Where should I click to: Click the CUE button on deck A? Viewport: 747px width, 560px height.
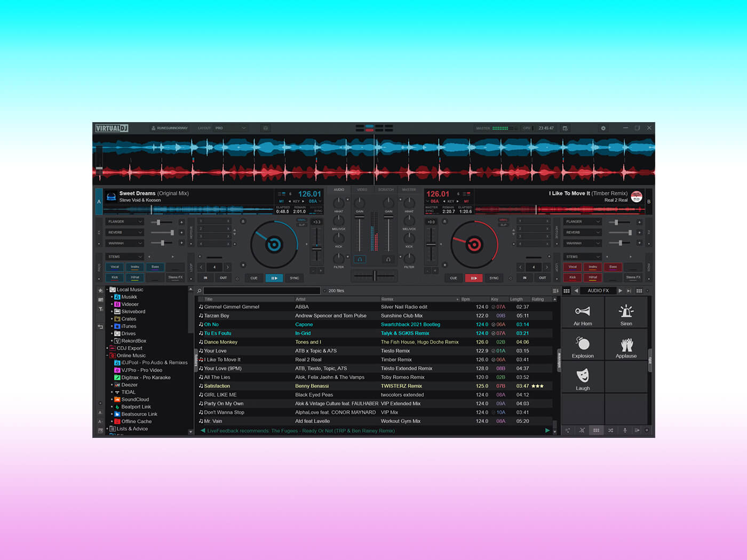(254, 278)
